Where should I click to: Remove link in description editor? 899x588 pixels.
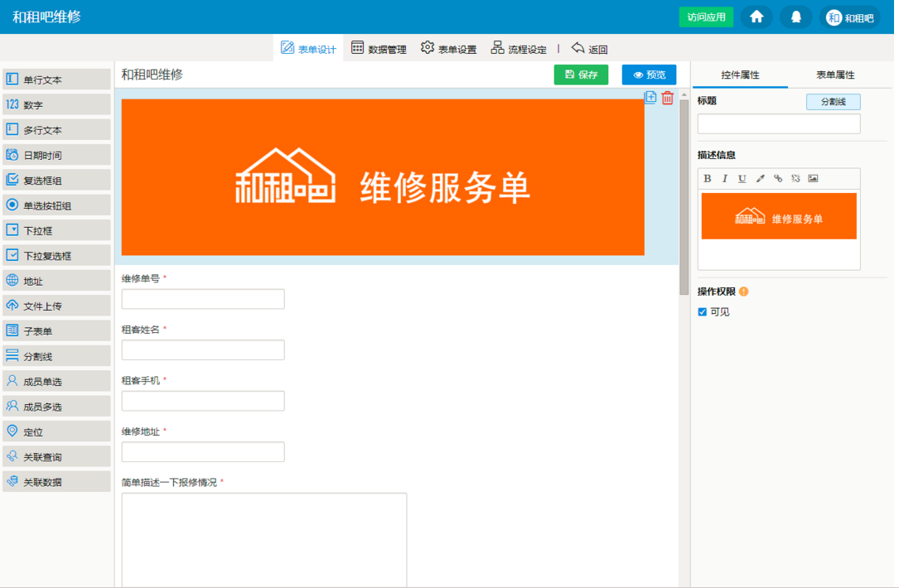click(x=795, y=179)
